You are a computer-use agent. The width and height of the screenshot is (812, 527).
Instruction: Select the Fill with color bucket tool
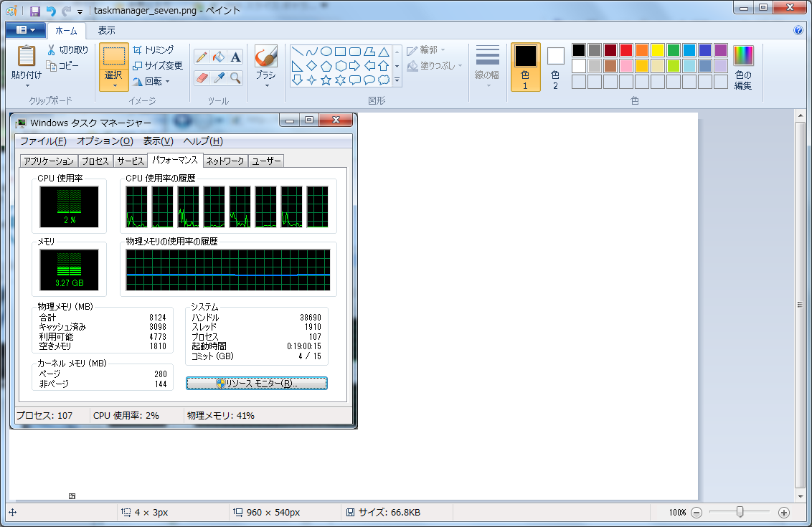click(x=219, y=57)
